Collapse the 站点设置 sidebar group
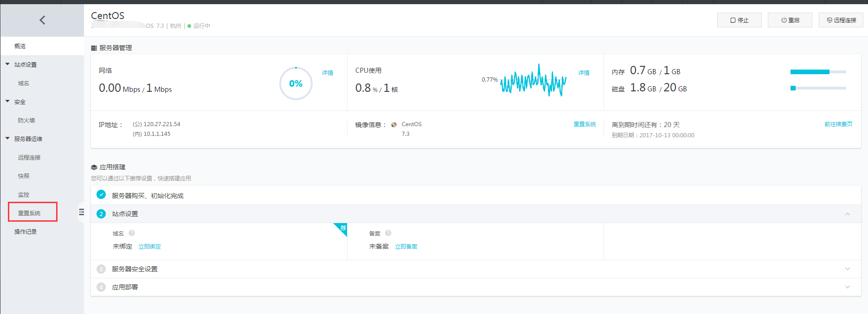This screenshot has width=868, height=314. coord(8,64)
